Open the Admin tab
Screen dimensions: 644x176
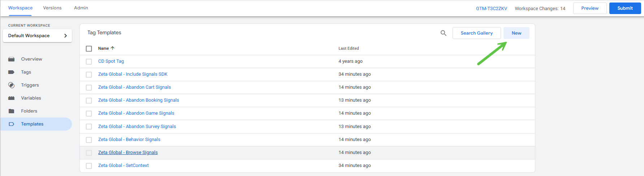81,8
